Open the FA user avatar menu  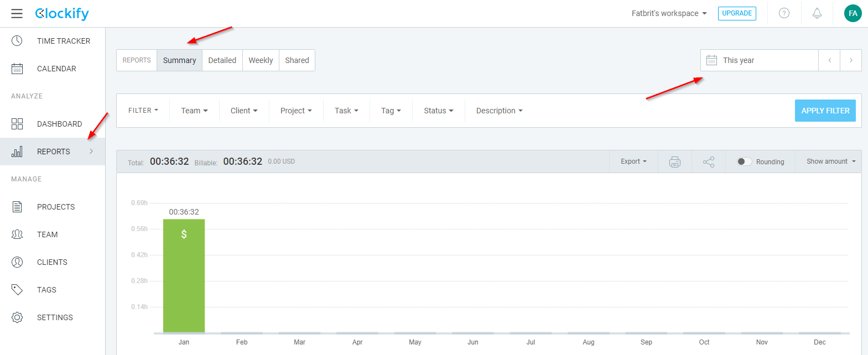pyautogui.click(x=853, y=13)
